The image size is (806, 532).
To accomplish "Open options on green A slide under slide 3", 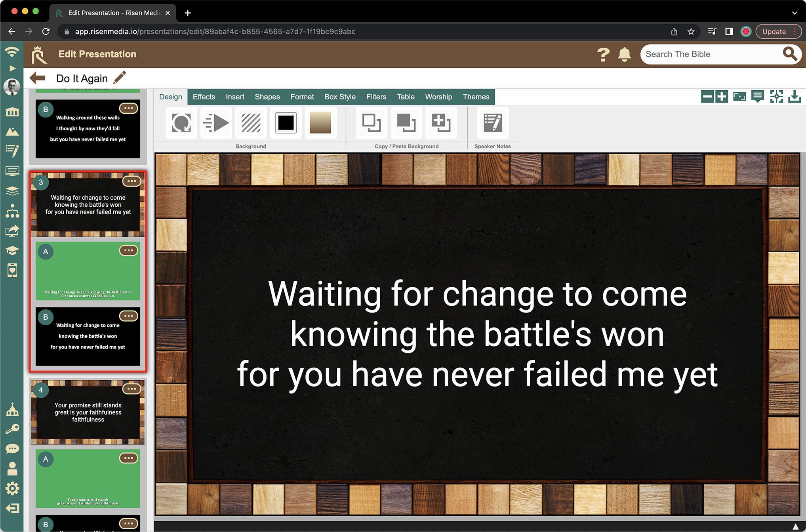I will pyautogui.click(x=129, y=250).
